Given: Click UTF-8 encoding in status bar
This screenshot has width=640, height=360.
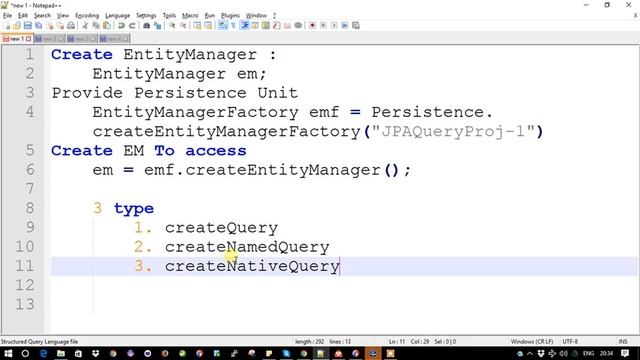Looking at the screenshot, I should [570, 342].
